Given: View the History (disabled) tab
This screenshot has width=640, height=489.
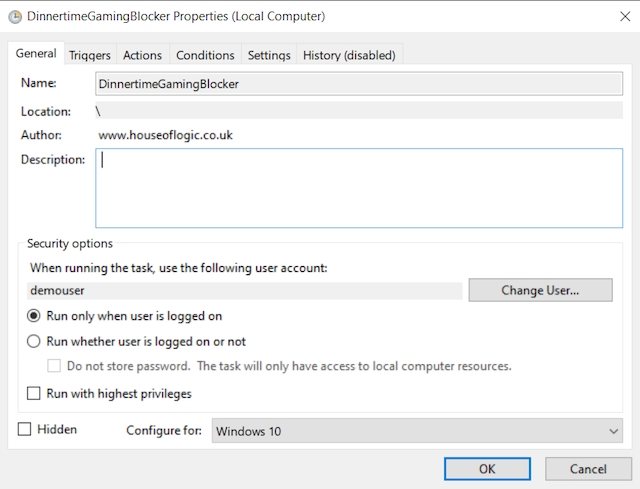Looking at the screenshot, I should pyautogui.click(x=349, y=55).
